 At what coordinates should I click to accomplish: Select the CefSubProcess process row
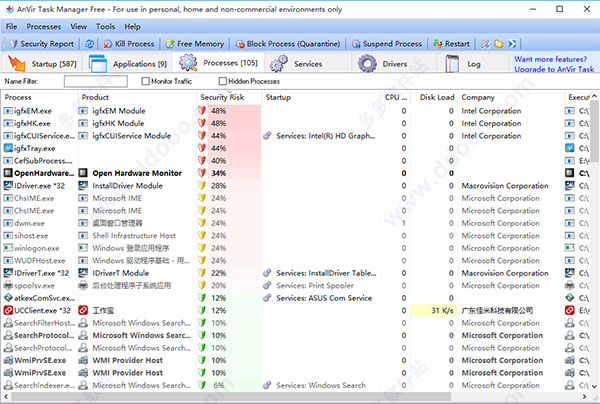295,161
